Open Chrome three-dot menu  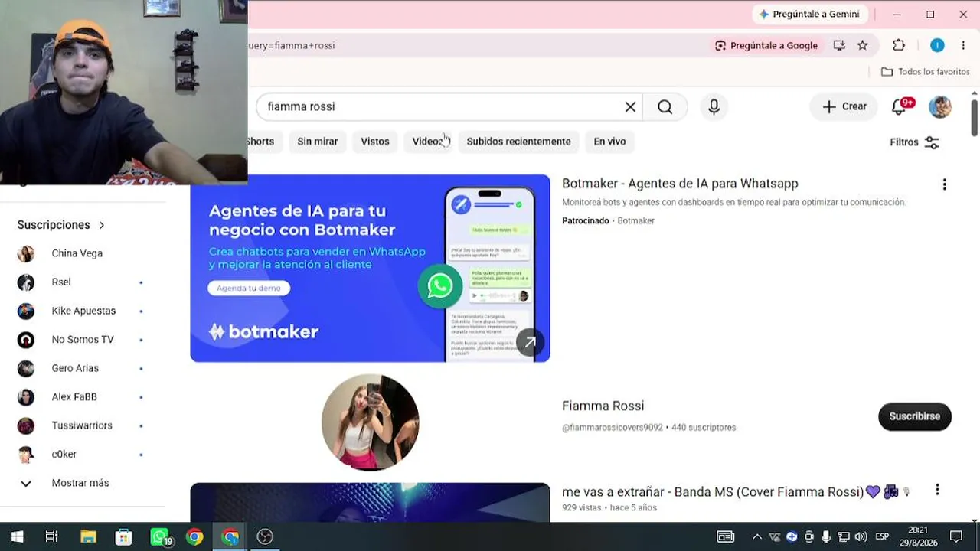(963, 45)
